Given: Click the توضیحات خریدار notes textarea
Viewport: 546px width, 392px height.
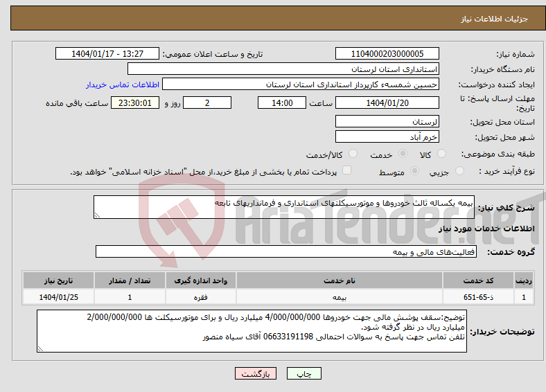Looking at the screenshot, I should coord(252,331).
